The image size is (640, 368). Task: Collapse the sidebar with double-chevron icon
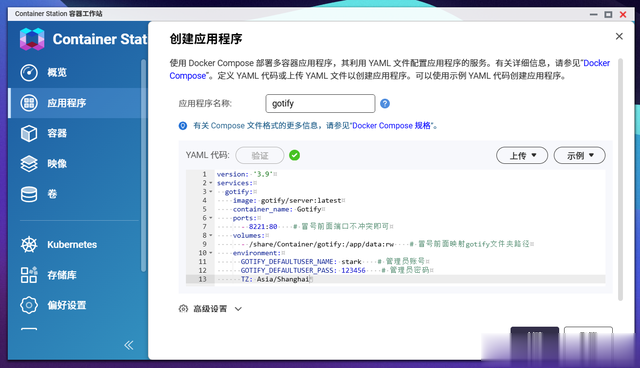click(129, 345)
